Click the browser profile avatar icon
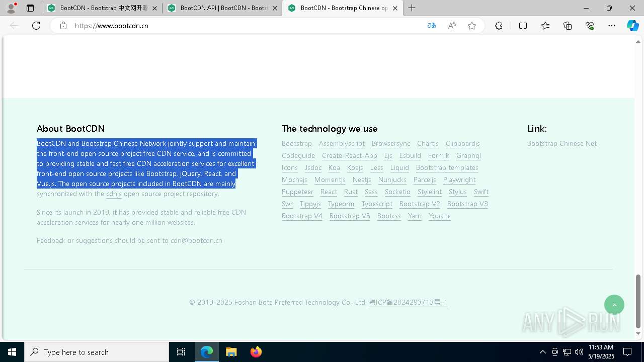Viewport: 644px width, 362px height. (11, 8)
